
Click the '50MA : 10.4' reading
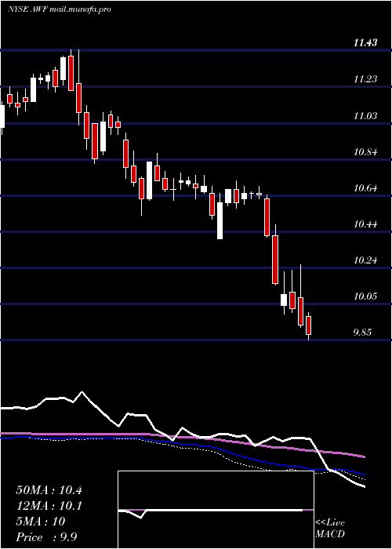click(x=49, y=490)
